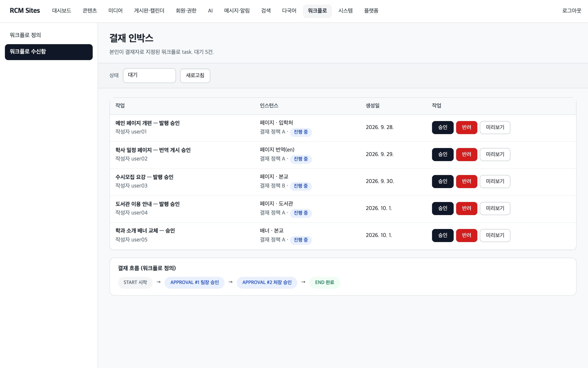Click task title 수시모집 요강 — 발행 승인
Viewport: 588px width, 368px height.
[144, 177]
